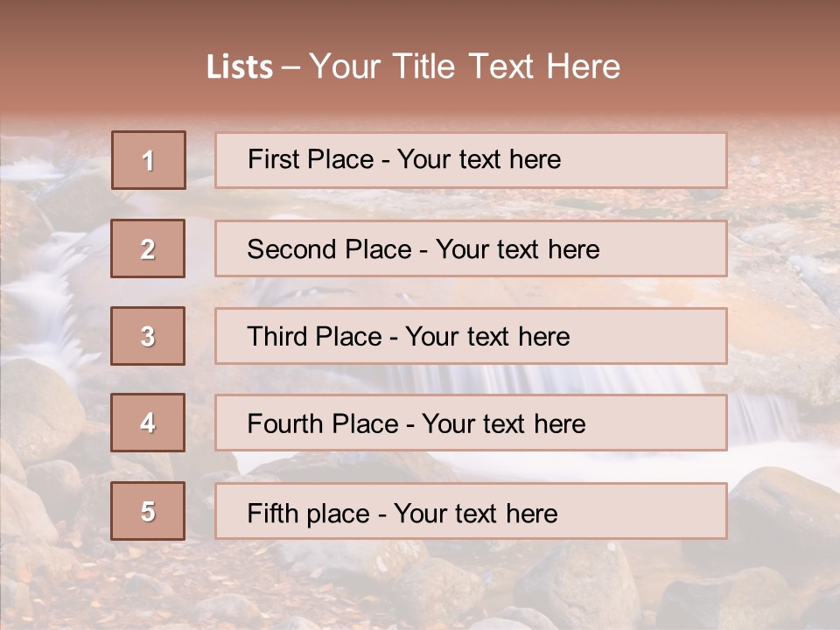This screenshot has height=630, width=840.
Task: Select the number 2 square
Action: pos(148,248)
